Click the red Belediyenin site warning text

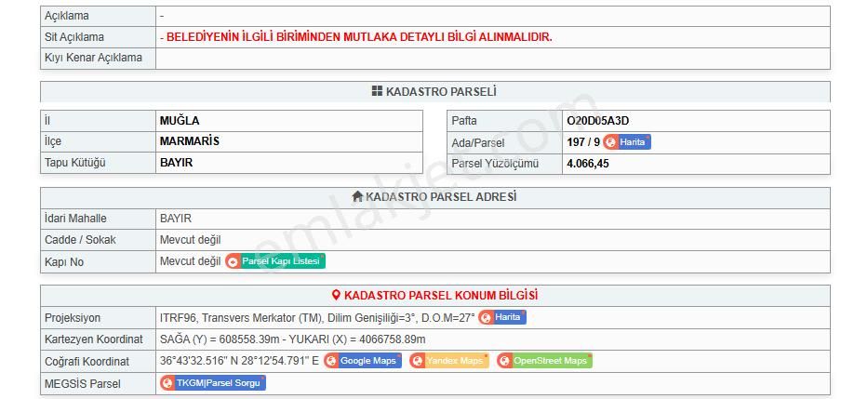(356, 37)
